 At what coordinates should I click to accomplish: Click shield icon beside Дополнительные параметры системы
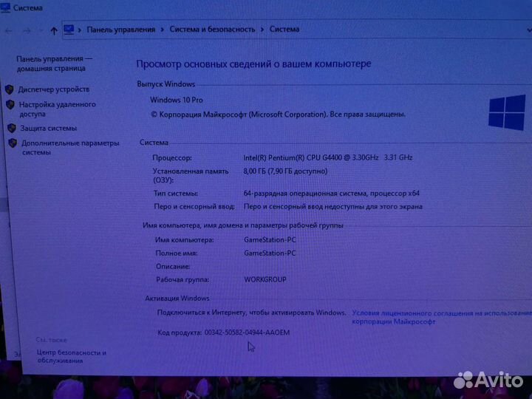pos(13,143)
